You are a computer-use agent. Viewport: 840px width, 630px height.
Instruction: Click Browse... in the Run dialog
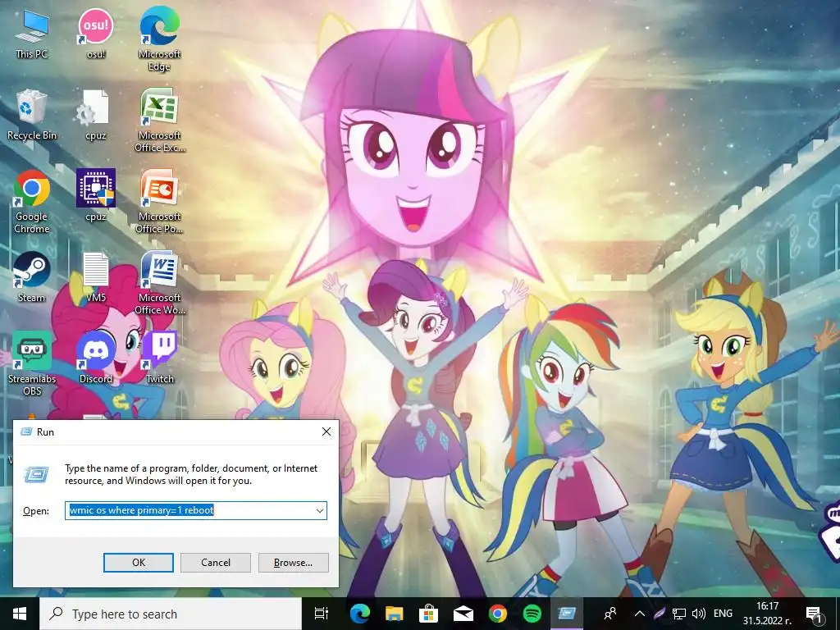[x=293, y=563]
